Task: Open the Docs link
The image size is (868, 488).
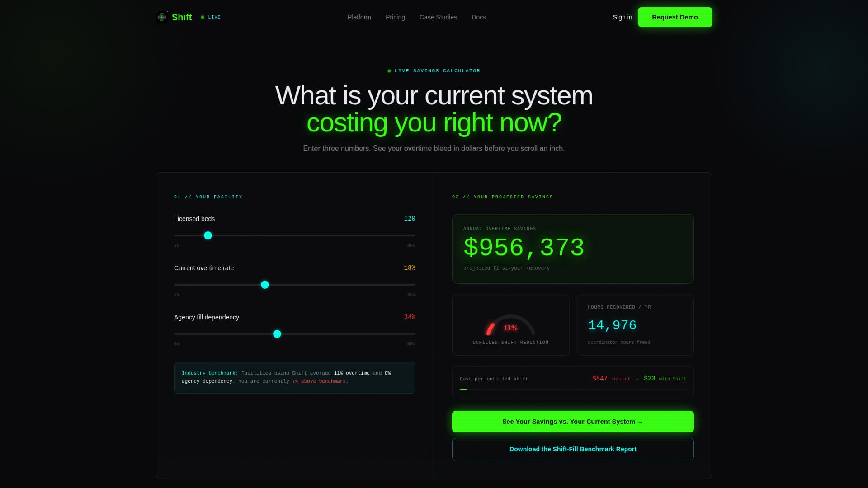Action: [x=479, y=17]
